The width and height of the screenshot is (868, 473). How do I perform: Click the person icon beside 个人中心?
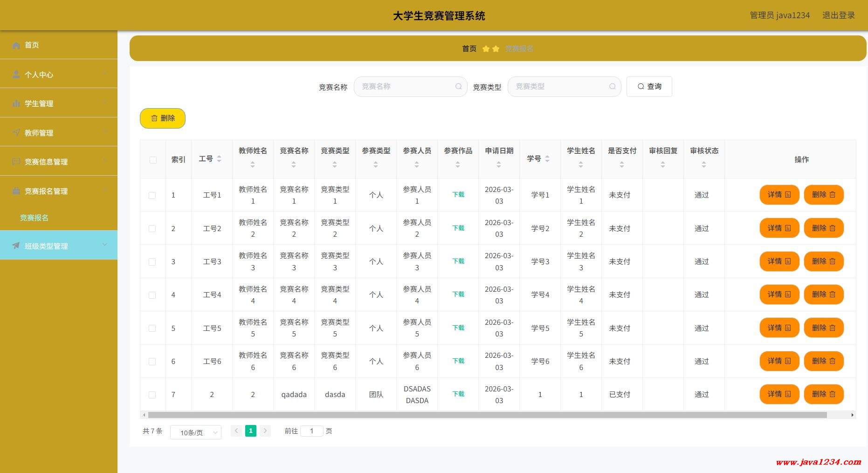[x=16, y=75]
